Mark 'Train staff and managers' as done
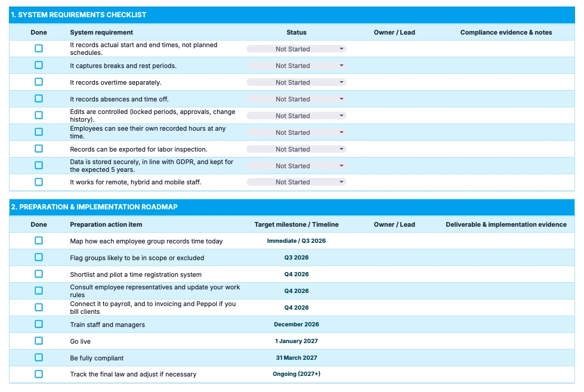 tap(39, 324)
